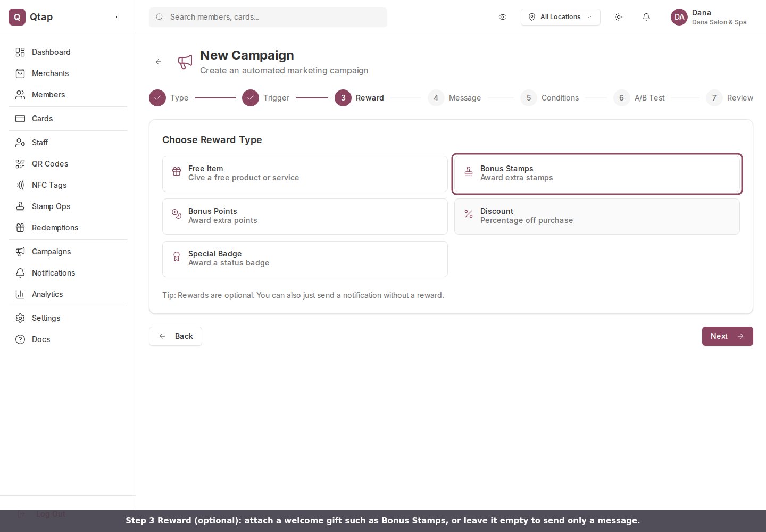This screenshot has width=766, height=532.
Task: Collapse the sidebar with the chevron
Action: 118,17
